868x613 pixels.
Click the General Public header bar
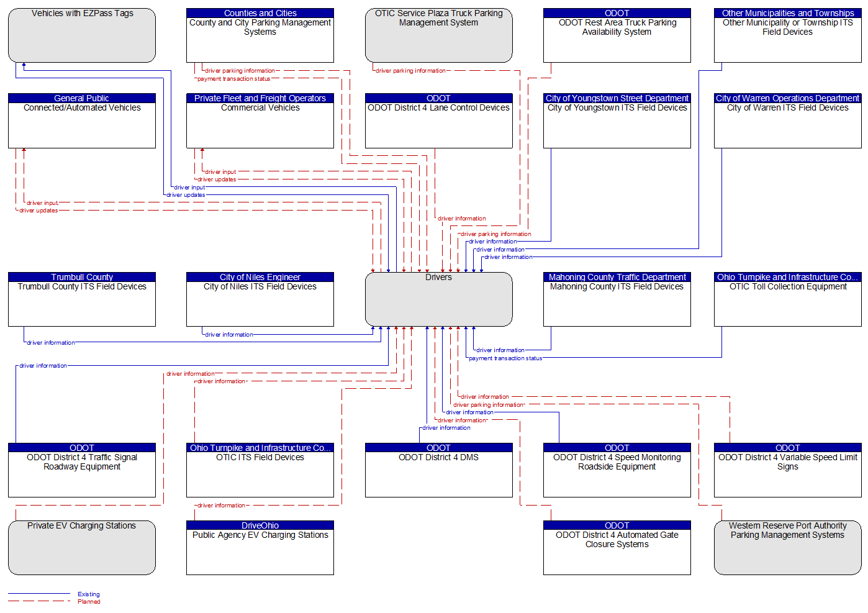click(x=82, y=98)
